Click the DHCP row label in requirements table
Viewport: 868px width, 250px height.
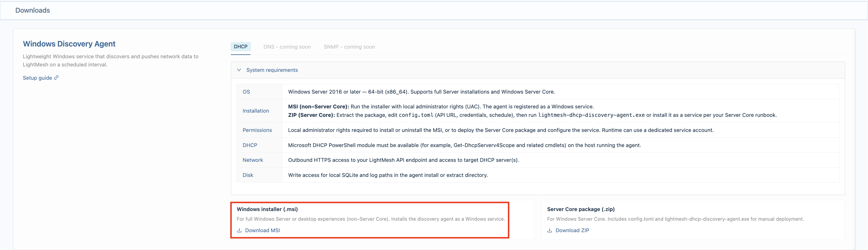(x=250, y=146)
